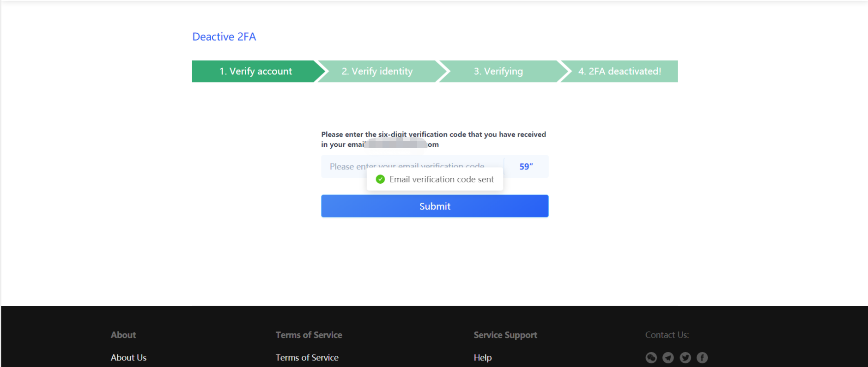The image size is (868, 367).
Task: Open the 'About Us' footer link
Action: tap(128, 357)
